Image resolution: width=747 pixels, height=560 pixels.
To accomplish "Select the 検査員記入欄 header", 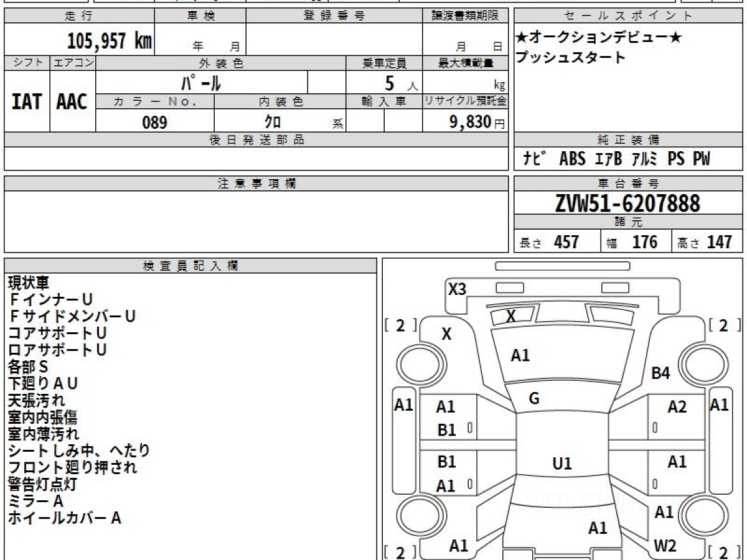I will [x=190, y=266].
